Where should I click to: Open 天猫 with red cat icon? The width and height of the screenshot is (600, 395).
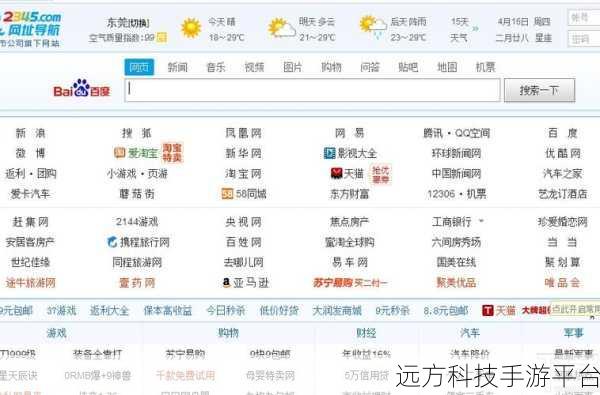(347, 174)
